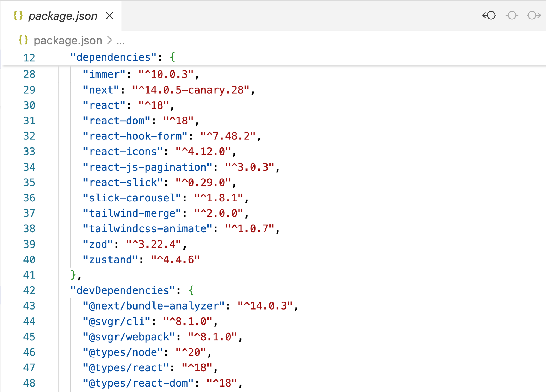Click the middle circle changes icon

(512, 15)
